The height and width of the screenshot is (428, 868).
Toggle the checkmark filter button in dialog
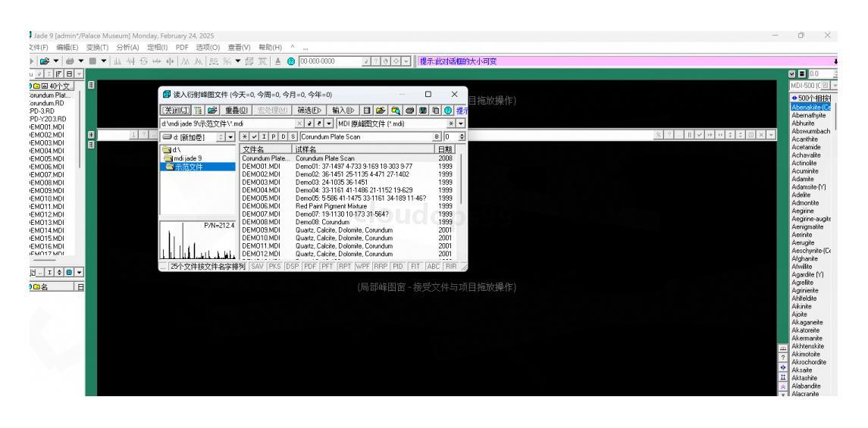pyautogui.click(x=255, y=136)
